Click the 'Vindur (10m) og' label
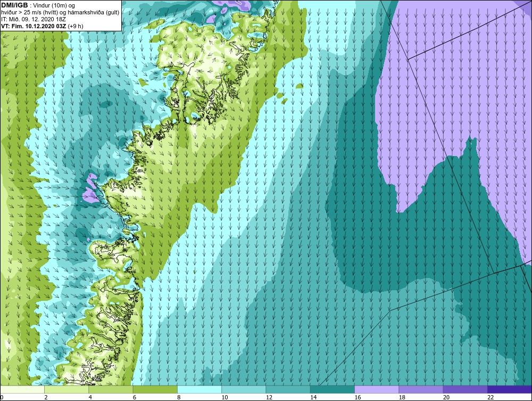The image size is (532, 401). (x=55, y=6)
